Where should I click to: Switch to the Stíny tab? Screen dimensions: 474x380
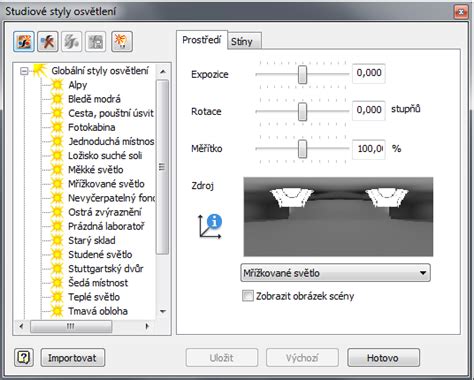[x=245, y=41]
